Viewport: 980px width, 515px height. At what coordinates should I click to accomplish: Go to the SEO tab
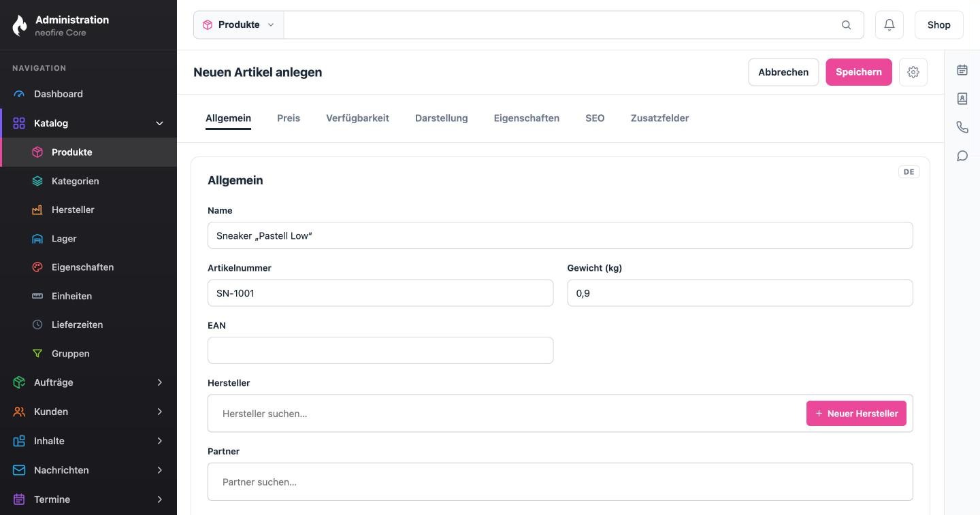[x=595, y=118]
